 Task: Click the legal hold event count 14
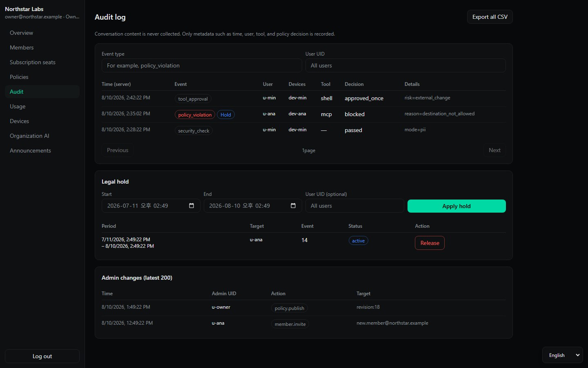coord(304,240)
